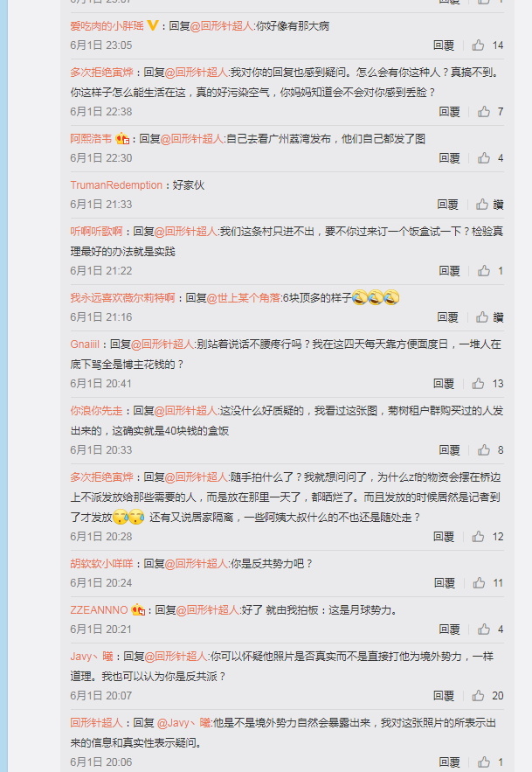Open the @世上某个角落 mention link
Screen dimensions: 532x772
click(244, 298)
